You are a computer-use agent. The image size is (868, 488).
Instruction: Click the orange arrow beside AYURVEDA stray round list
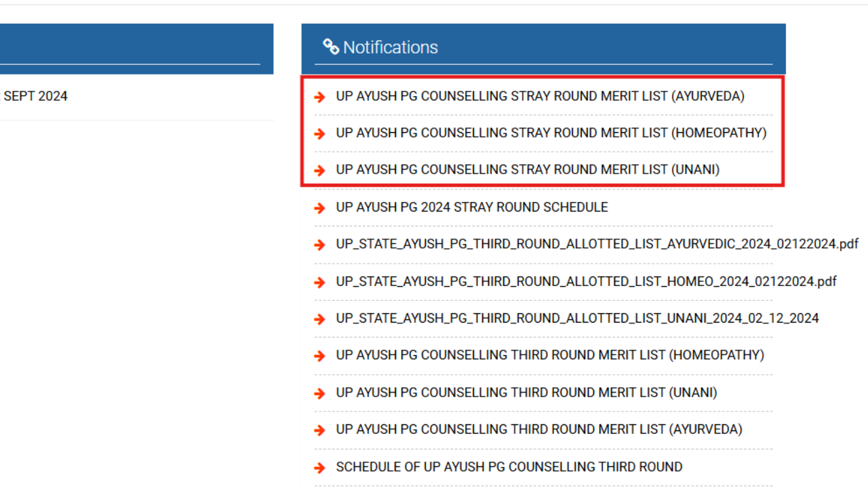(x=319, y=97)
